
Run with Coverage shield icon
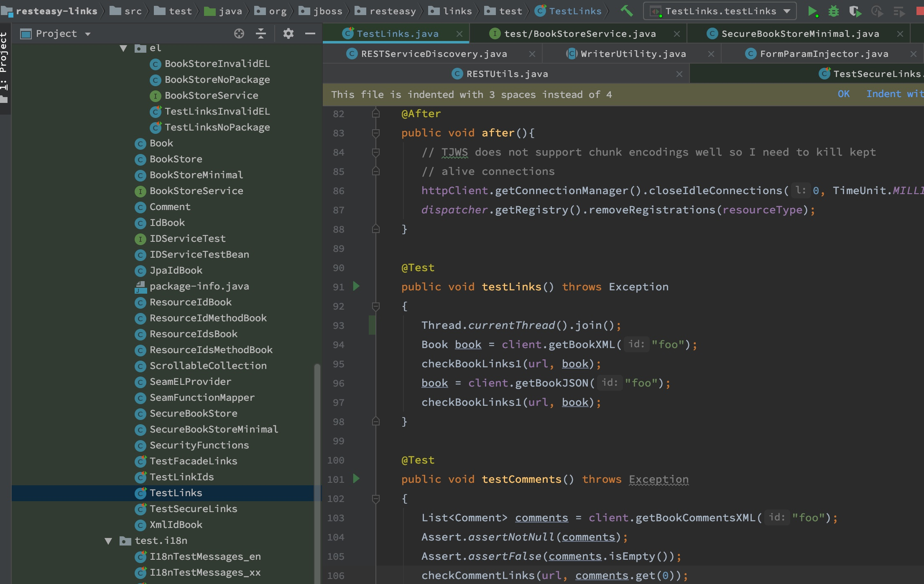point(855,11)
